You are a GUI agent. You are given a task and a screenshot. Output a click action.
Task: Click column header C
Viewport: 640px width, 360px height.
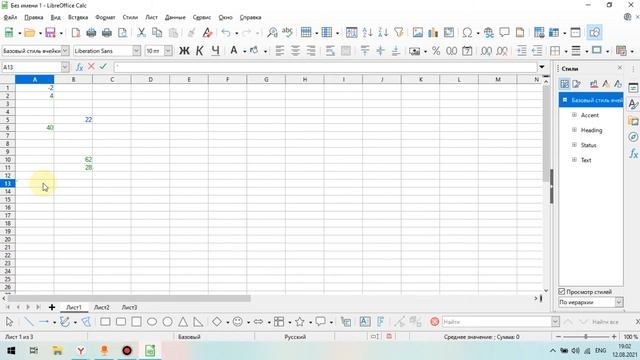point(112,80)
